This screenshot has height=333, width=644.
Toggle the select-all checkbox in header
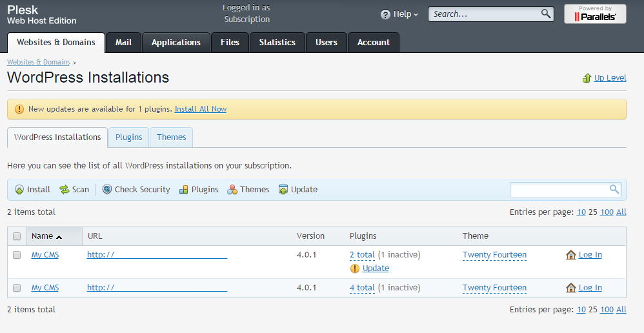tap(17, 236)
